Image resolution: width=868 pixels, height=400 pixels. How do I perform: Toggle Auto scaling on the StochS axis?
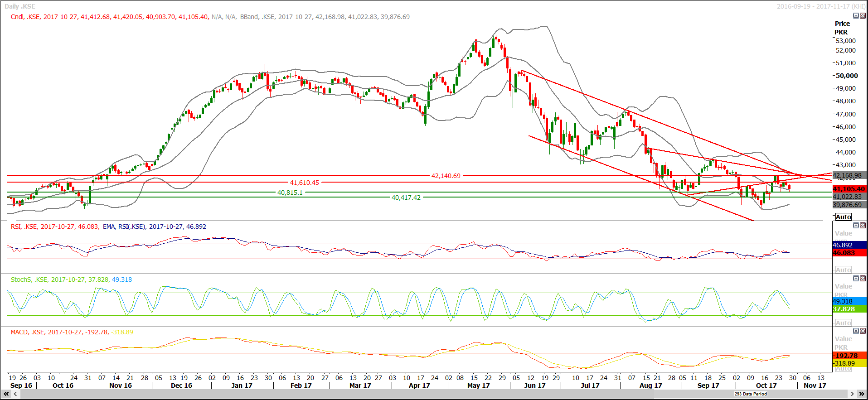843,323
